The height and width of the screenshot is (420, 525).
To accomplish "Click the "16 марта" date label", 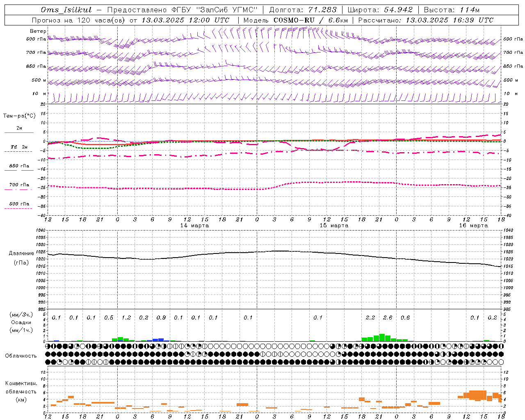I will coord(473,226).
